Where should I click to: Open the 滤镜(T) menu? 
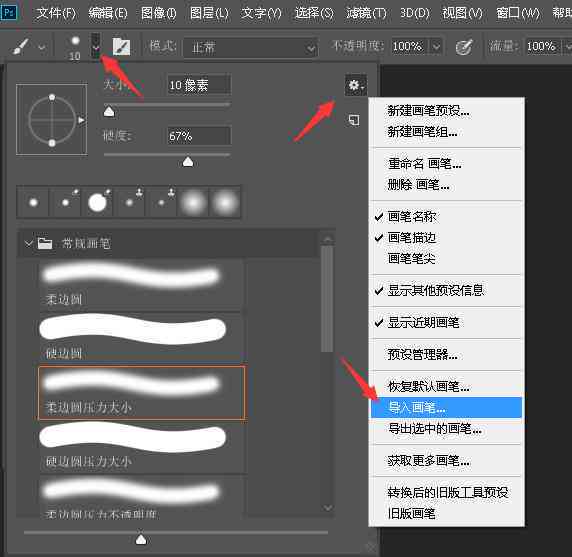pos(366,13)
